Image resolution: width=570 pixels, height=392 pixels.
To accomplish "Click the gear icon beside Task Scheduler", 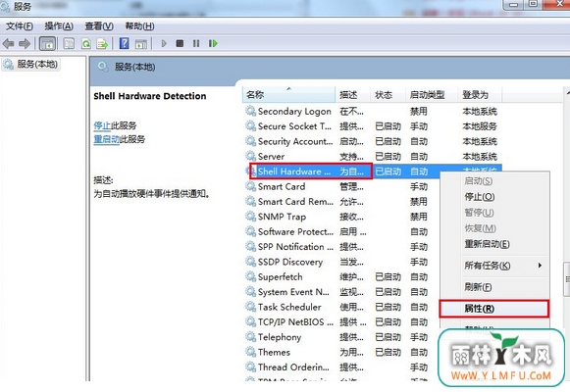I will tap(250, 307).
